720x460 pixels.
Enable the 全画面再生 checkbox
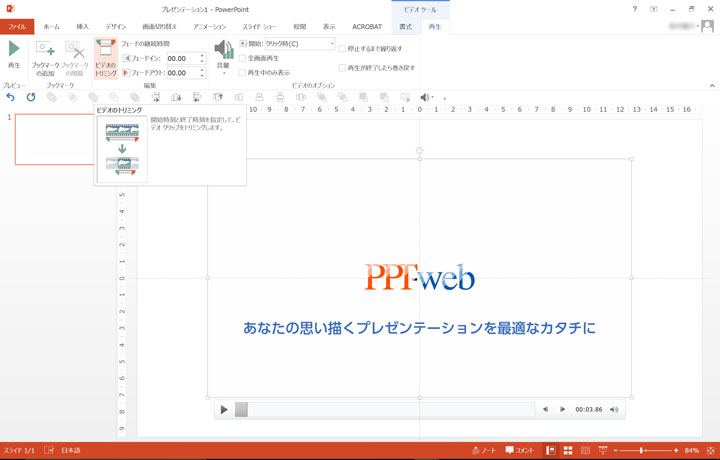pos(242,58)
